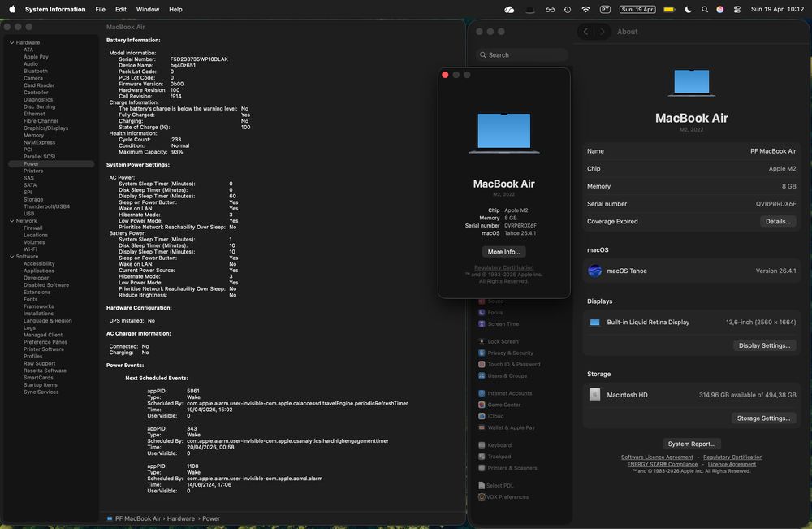Click the cloud sync menu bar icon
Screen dimensions: 812x529
pyautogui.click(x=509, y=9)
